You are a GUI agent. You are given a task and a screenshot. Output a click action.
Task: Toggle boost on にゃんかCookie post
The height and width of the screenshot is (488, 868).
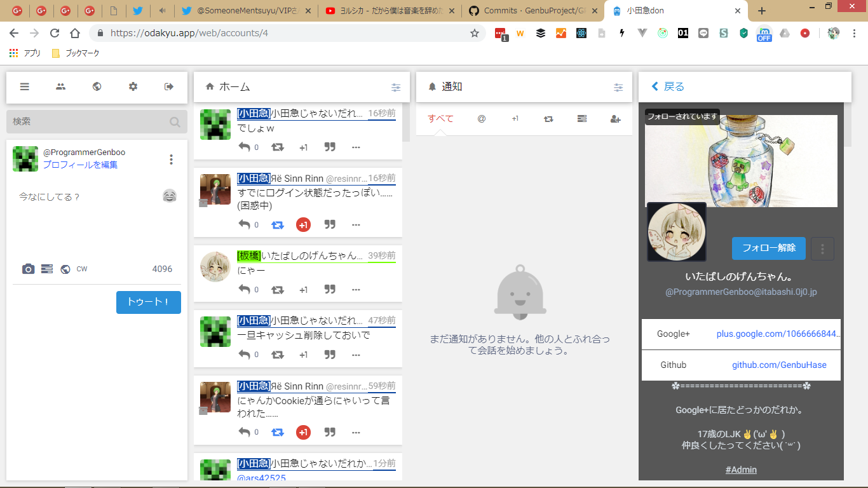pos(278,433)
